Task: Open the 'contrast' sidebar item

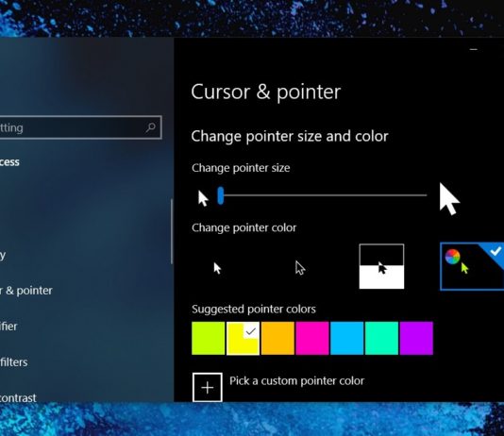Action: 18,398
